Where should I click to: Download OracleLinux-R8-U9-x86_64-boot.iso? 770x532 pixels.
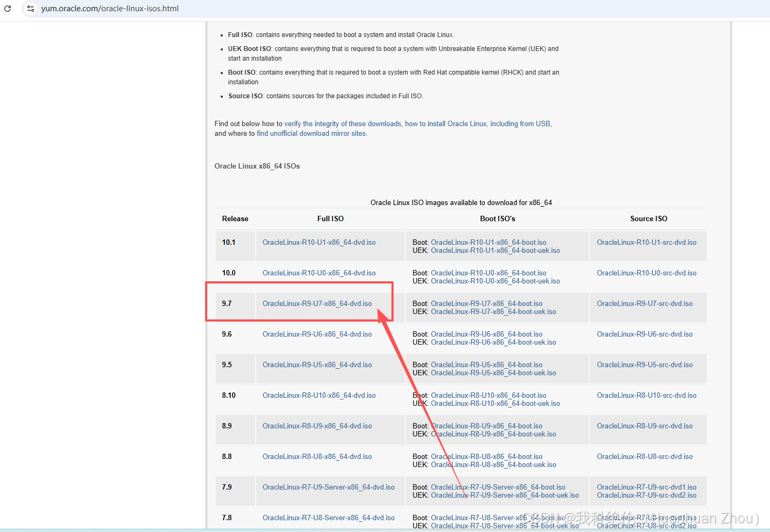(x=486, y=426)
